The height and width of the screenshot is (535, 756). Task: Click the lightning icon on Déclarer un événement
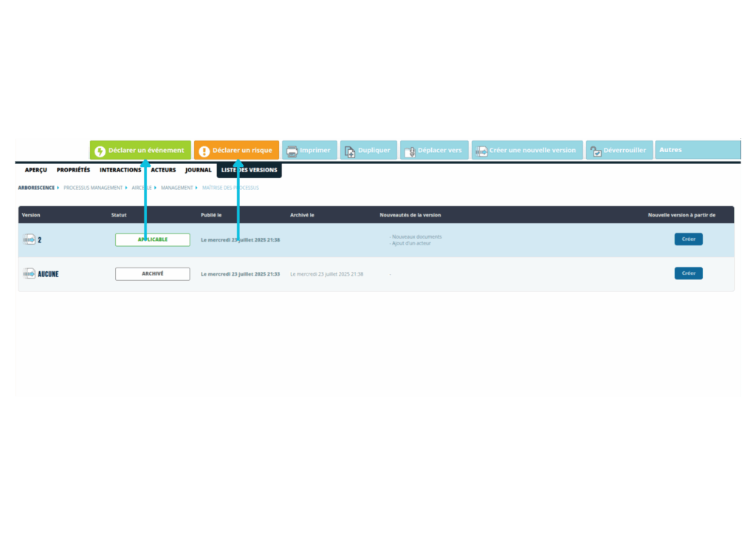click(x=100, y=151)
